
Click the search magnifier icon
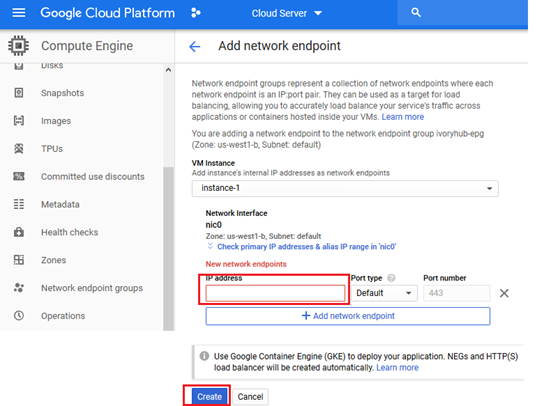coord(416,13)
